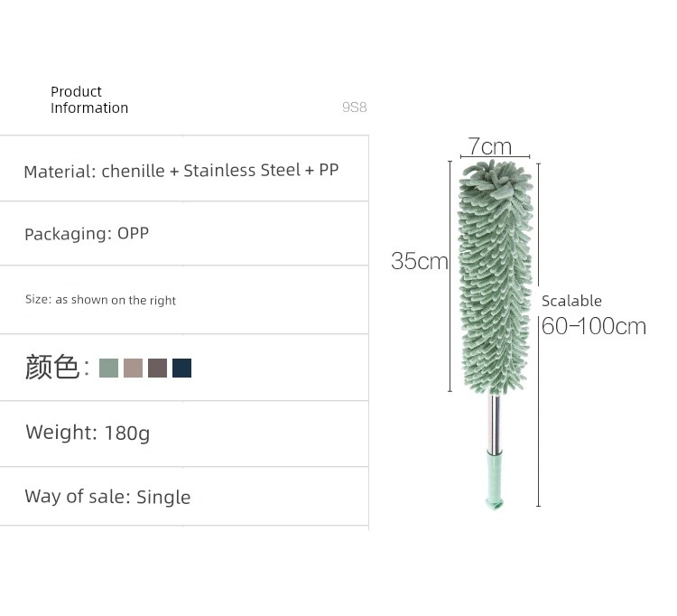Click the green duster handle grip
The height and width of the screenshot is (616, 677).
495,474
